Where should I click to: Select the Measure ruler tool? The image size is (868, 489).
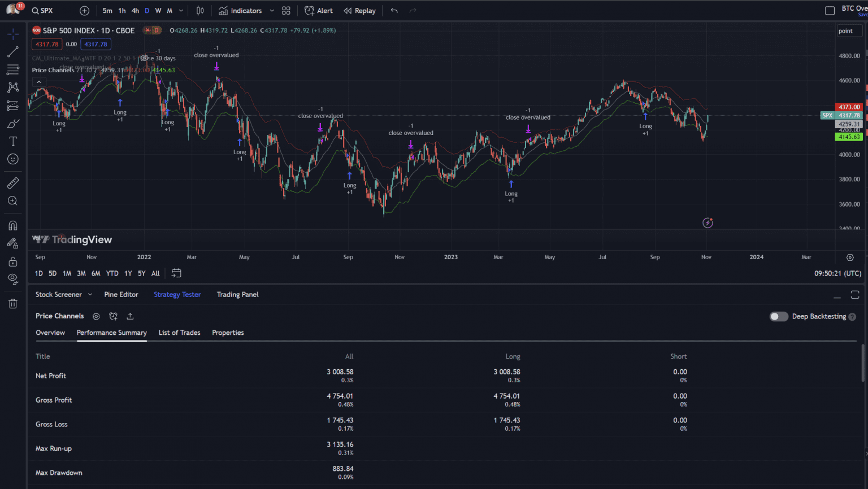coord(12,182)
